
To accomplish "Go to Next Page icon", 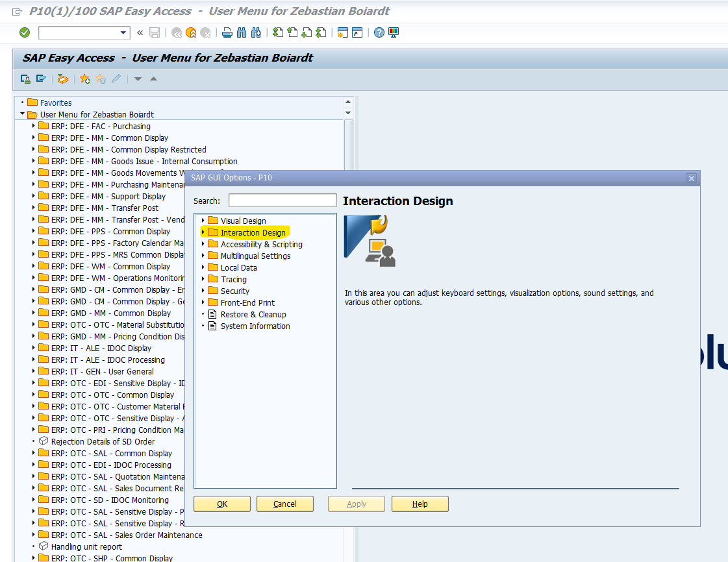I will pyautogui.click(x=307, y=32).
